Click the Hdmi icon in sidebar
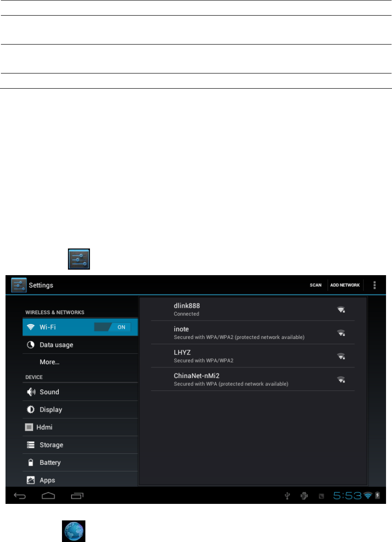The height and width of the screenshot is (542, 392). coord(29,427)
